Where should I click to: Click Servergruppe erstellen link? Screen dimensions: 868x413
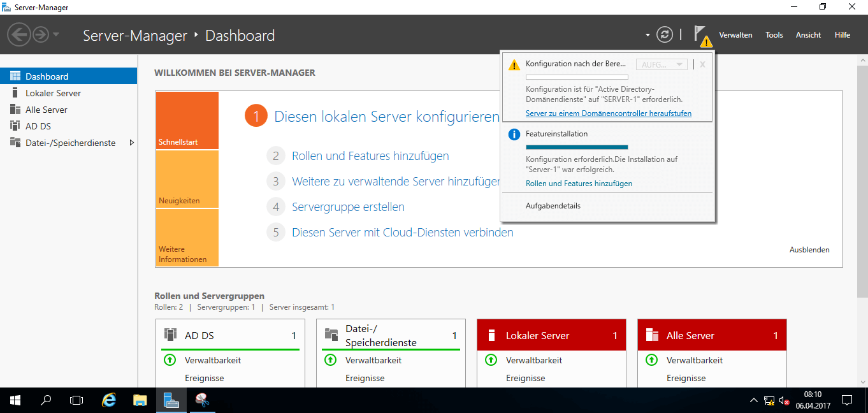tap(348, 207)
